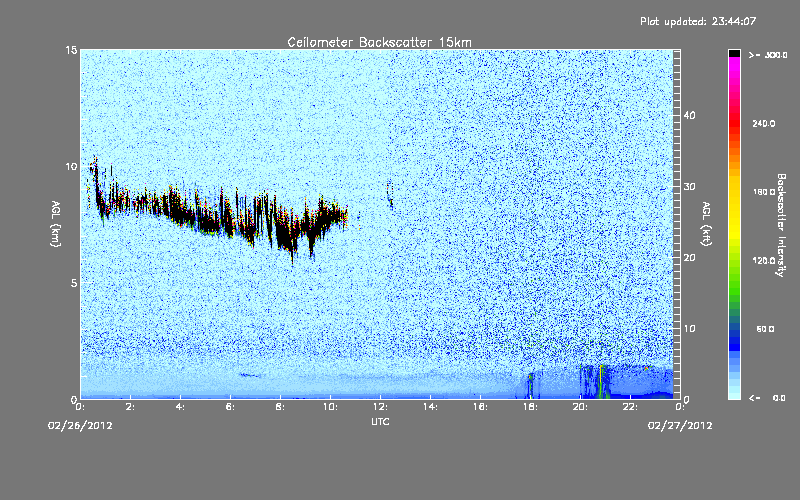The image size is (800, 500).
Task: Click the black top of the colorbar
Action: coord(734,53)
